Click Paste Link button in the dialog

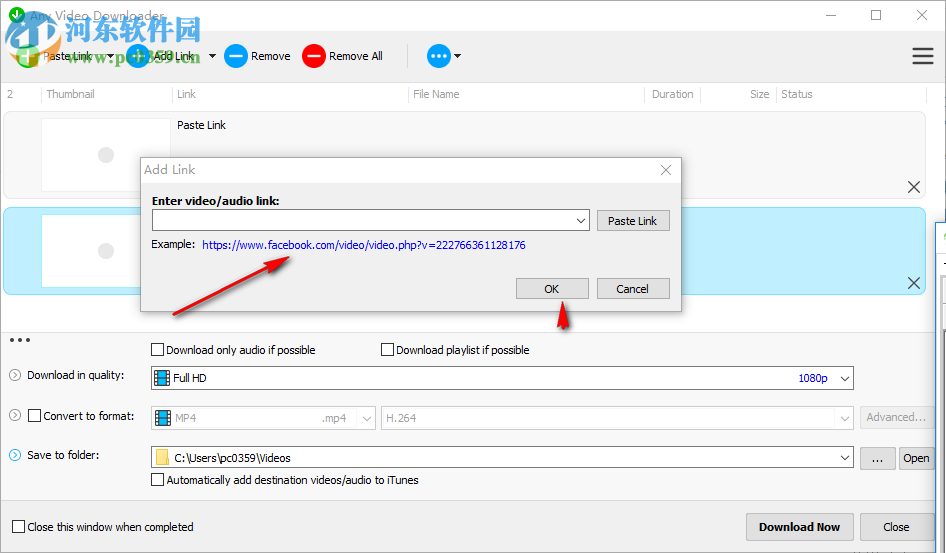click(633, 221)
